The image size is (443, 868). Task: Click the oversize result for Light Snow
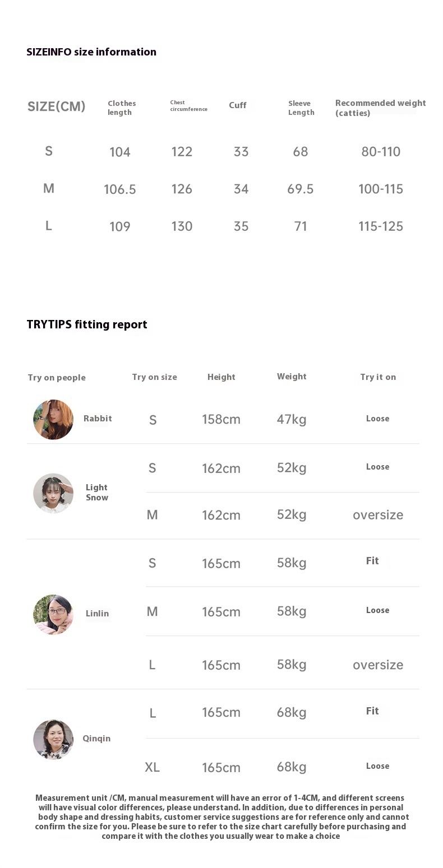(x=378, y=514)
